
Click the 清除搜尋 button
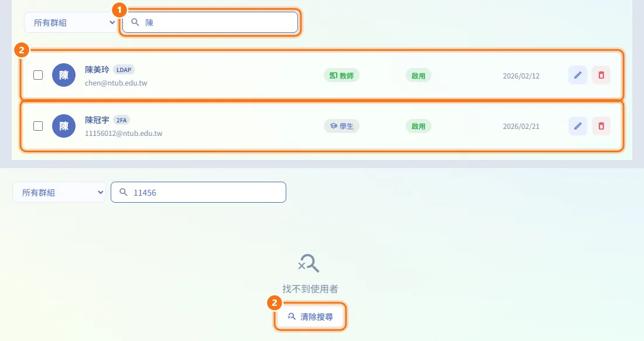310,317
